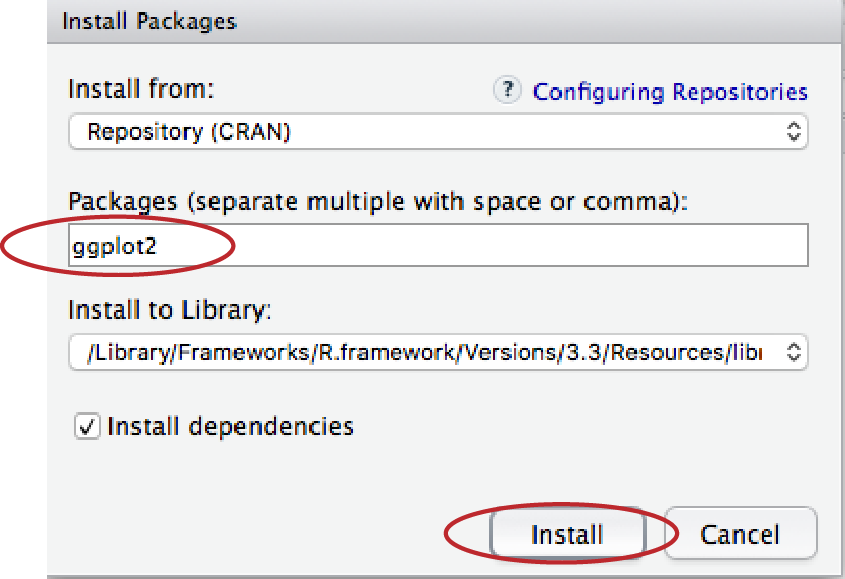Image resolution: width=845 pixels, height=579 pixels.
Task: Toggle the Install dependencies checkbox
Action: (x=87, y=427)
